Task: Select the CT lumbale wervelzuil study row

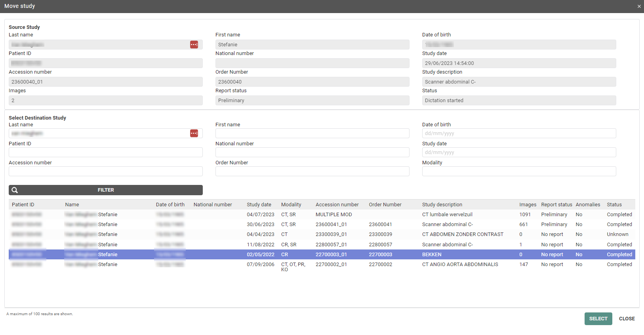Action: point(447,215)
